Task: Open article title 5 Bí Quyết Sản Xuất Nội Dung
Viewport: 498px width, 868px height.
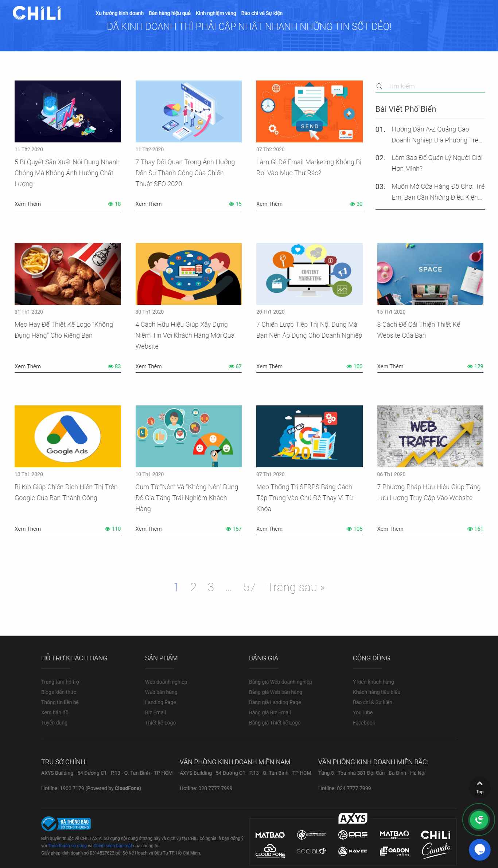Action: click(67, 173)
